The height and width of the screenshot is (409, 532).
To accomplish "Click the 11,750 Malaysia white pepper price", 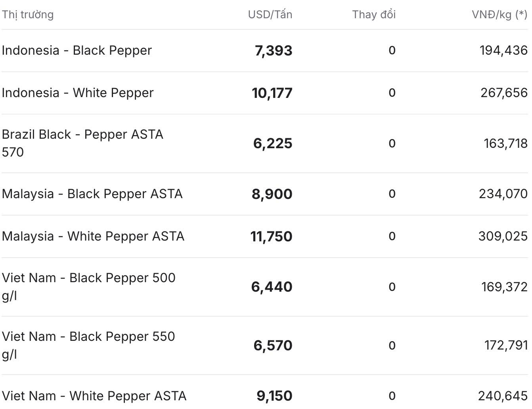I will [x=271, y=237].
